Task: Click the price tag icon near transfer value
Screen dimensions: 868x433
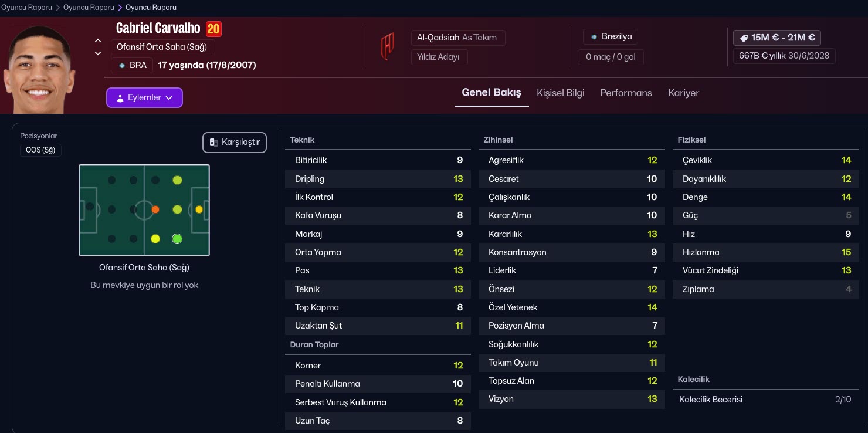Action: 744,38
